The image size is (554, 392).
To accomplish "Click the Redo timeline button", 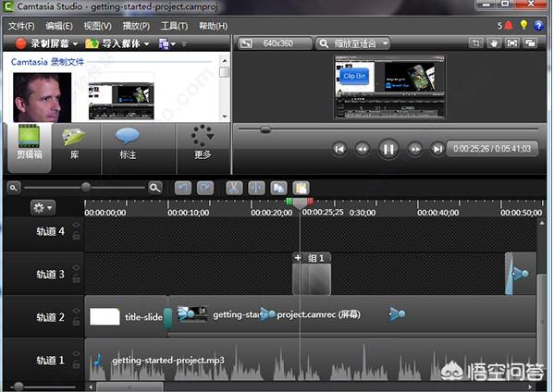I will pyautogui.click(x=205, y=189).
